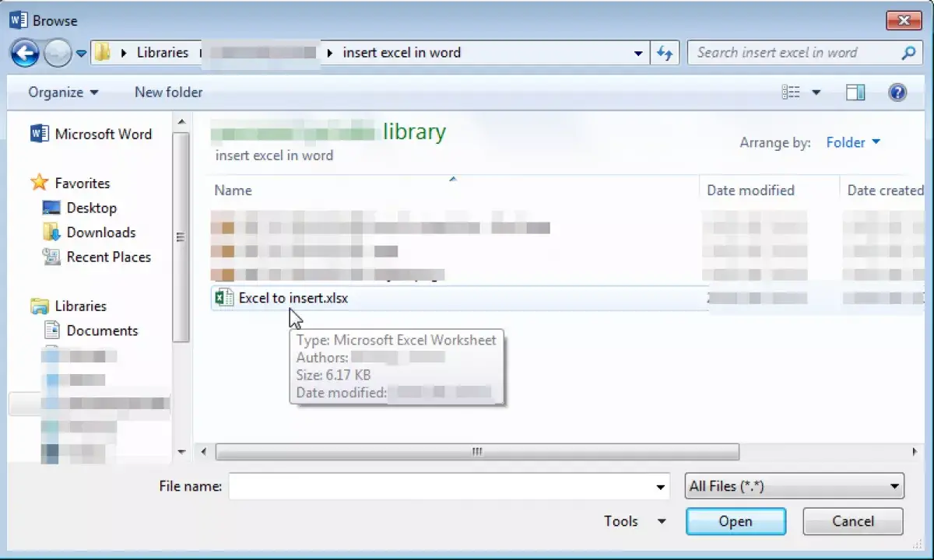
Task: Click the Back navigation arrow
Action: coord(25,53)
